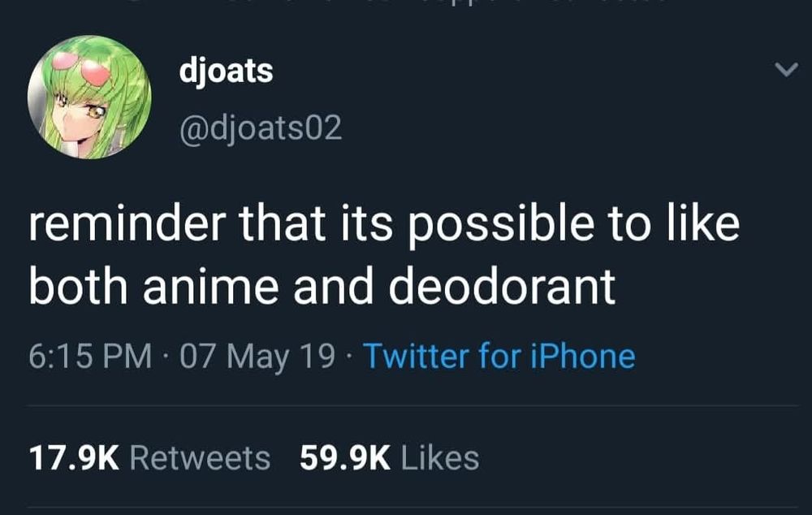View the 59.9K Likes list
Viewport: 812px width, 515px height.
390,458
